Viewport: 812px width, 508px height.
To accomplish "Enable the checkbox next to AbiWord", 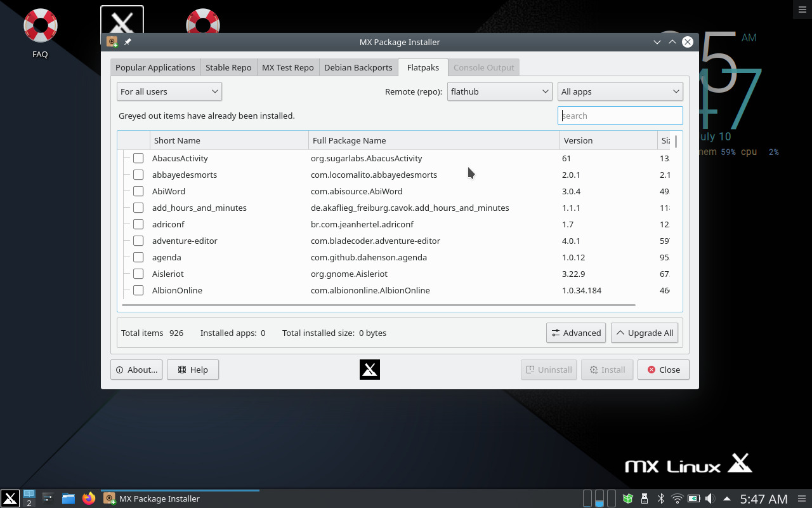I will tap(138, 191).
